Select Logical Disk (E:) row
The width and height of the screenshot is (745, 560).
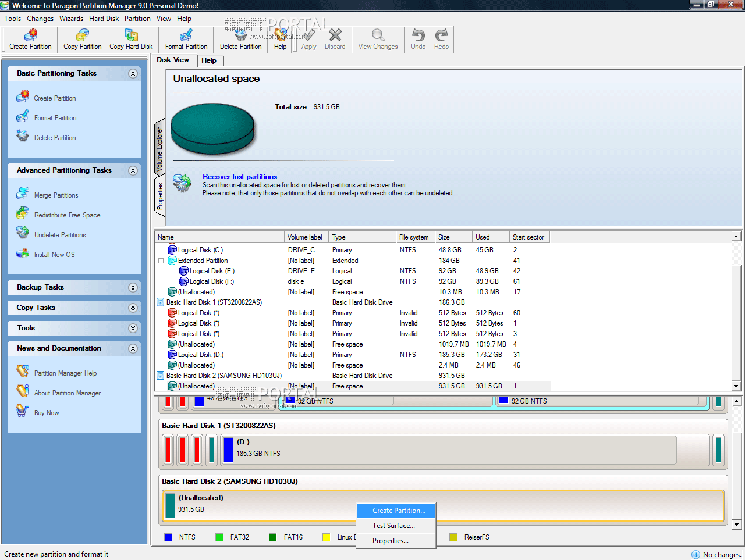coord(353,271)
